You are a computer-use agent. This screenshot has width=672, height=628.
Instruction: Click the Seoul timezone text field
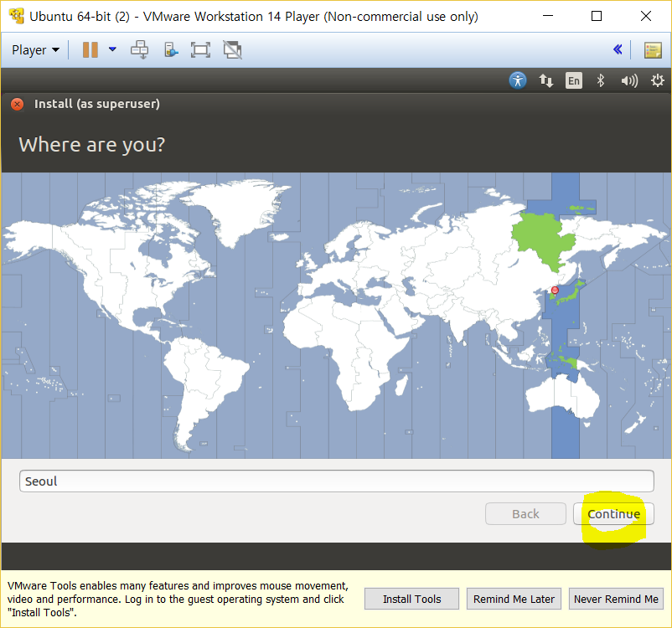click(x=336, y=481)
